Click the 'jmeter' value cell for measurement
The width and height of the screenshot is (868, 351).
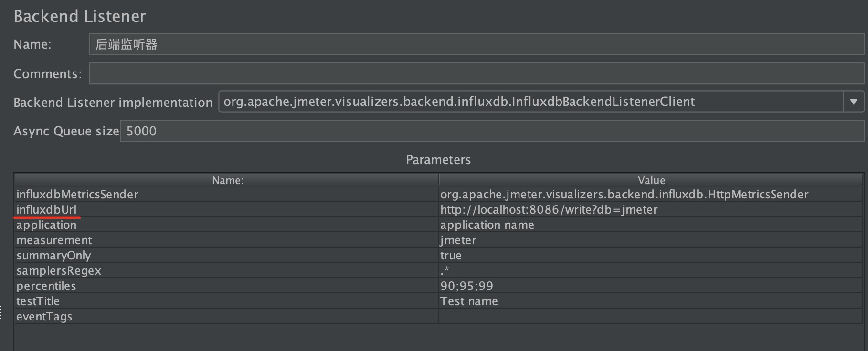click(x=651, y=240)
